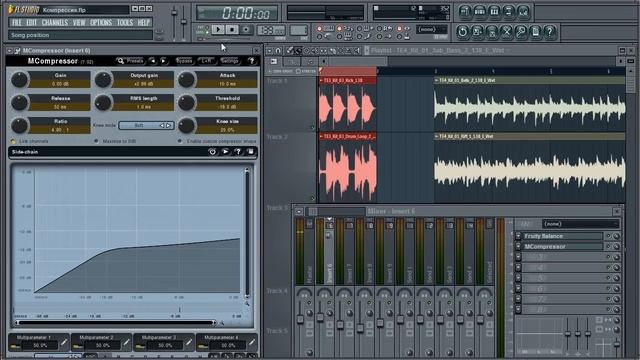Screen dimensions: 640x360
Task: Toggle the Maximize to 0dB checkbox
Action: 96,141
